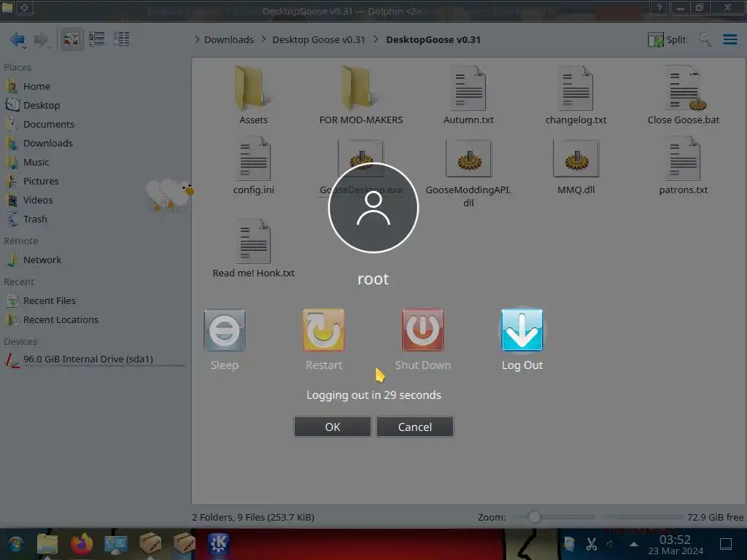The height and width of the screenshot is (560, 747).
Task: Click the show desktop button
Action: (x=726, y=544)
